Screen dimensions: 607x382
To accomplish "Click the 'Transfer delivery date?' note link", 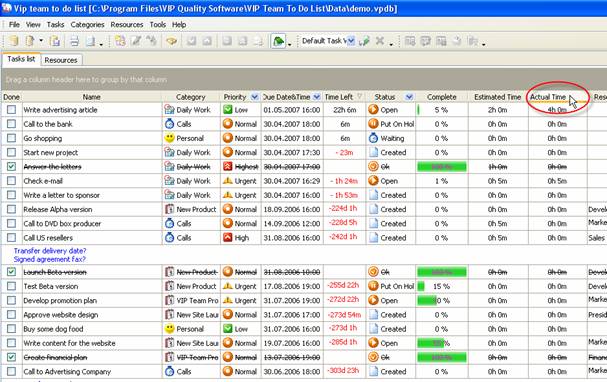I will [50, 251].
